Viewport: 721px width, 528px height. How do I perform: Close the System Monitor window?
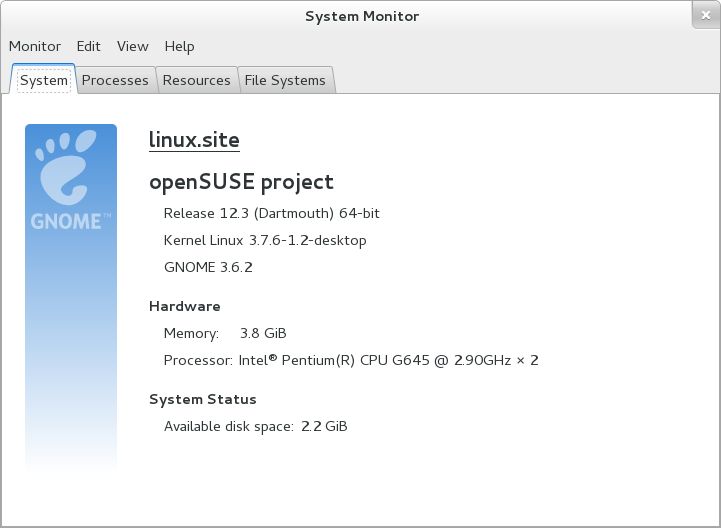tap(704, 15)
